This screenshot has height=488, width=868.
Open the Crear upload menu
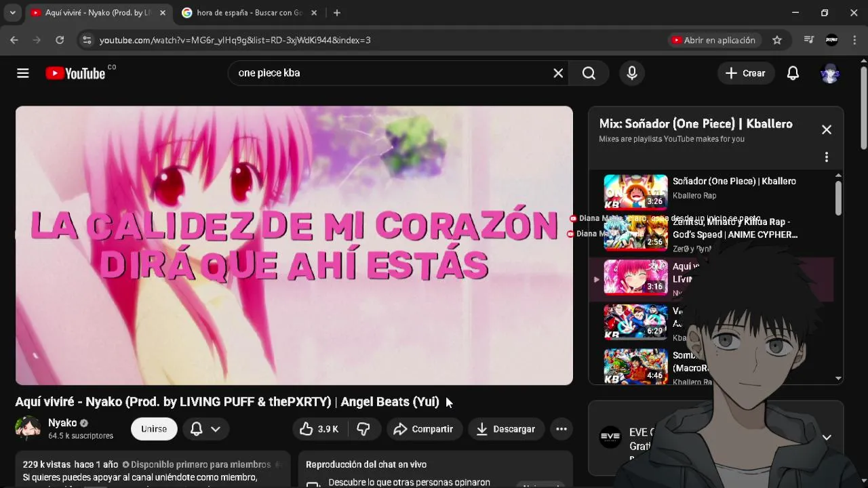pyautogui.click(x=745, y=73)
